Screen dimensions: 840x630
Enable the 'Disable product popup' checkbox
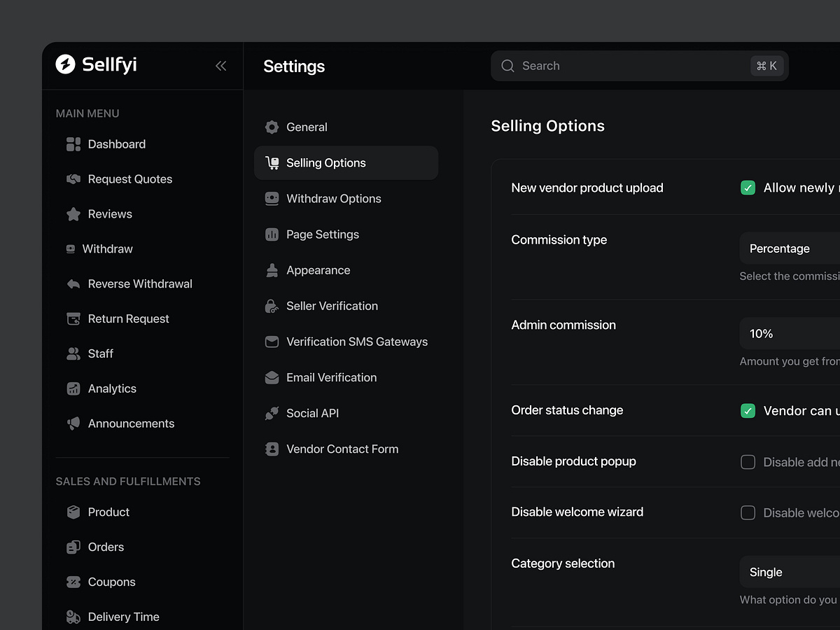[748, 462]
